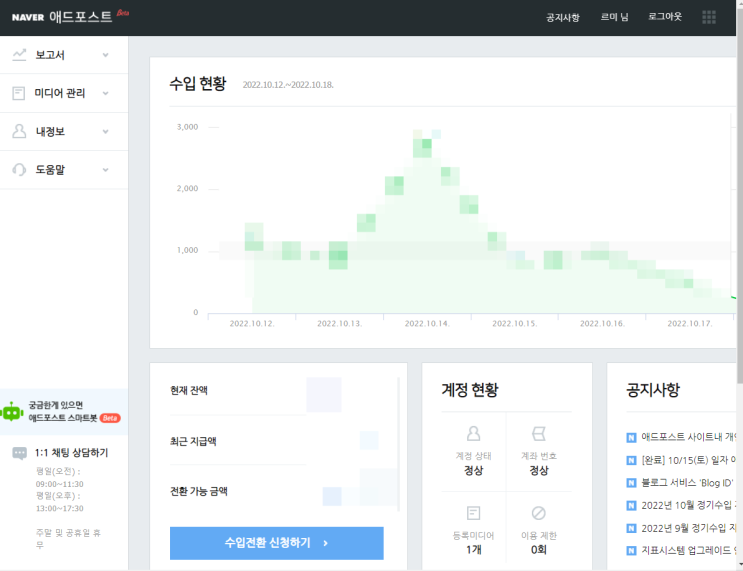This screenshot has height=571, width=743.
Task: Click the 전환 가능 금액 label
Action: 199,491
